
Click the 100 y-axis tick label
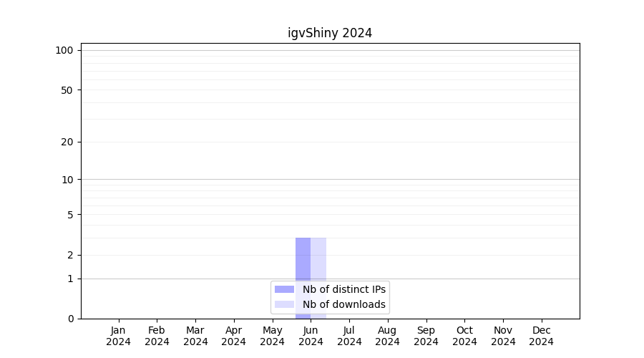coord(64,50)
